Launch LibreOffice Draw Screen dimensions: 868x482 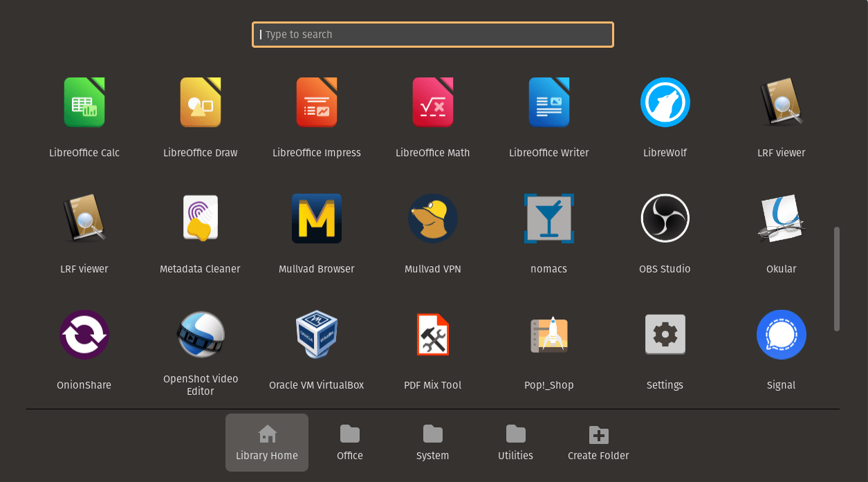[201, 102]
